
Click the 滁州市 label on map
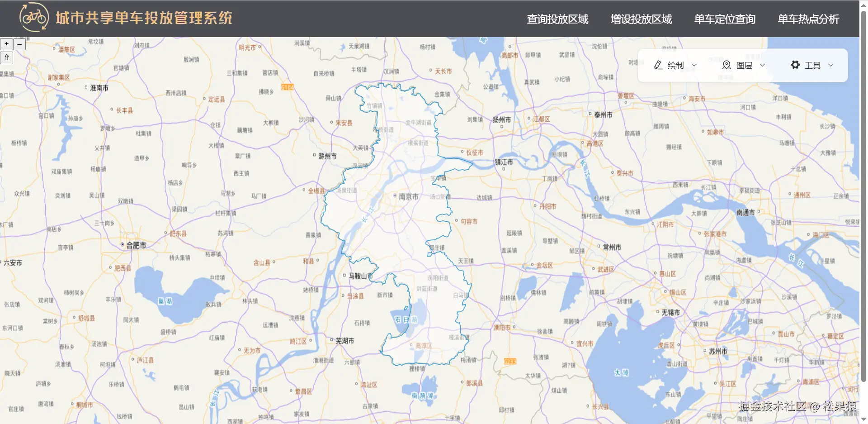pos(327,156)
